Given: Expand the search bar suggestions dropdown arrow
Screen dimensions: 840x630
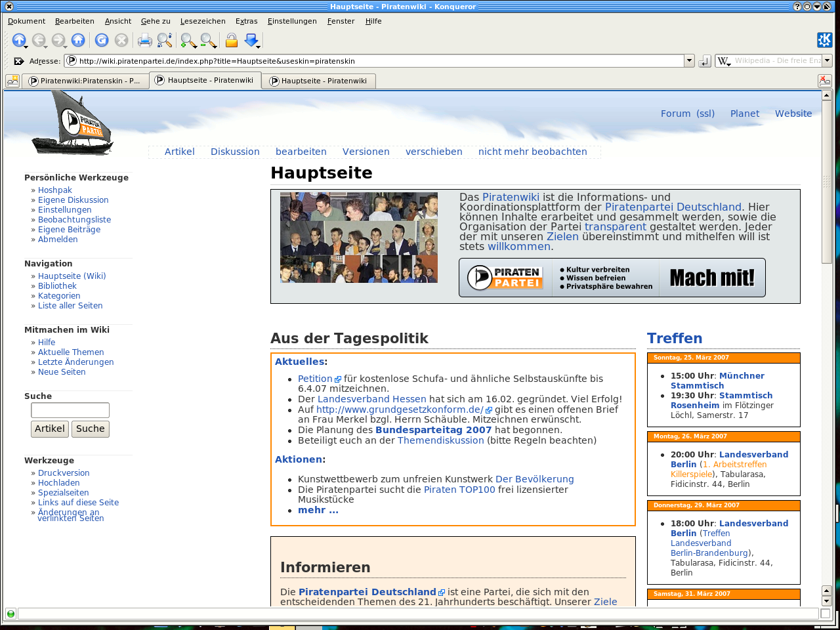Looking at the screenshot, I should [827, 61].
